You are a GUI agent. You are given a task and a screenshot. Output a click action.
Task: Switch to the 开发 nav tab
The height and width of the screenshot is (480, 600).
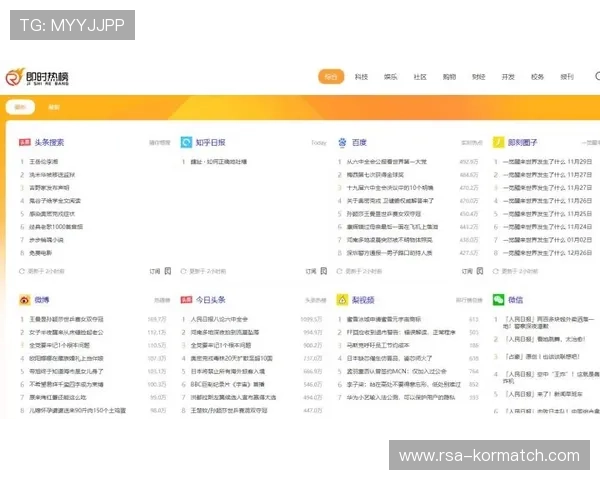tap(508, 77)
